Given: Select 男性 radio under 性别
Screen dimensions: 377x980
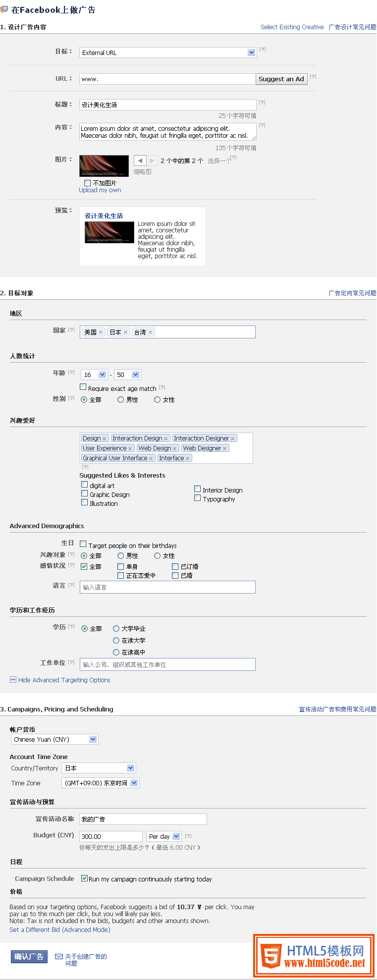Looking at the screenshot, I should pyautogui.click(x=120, y=399).
